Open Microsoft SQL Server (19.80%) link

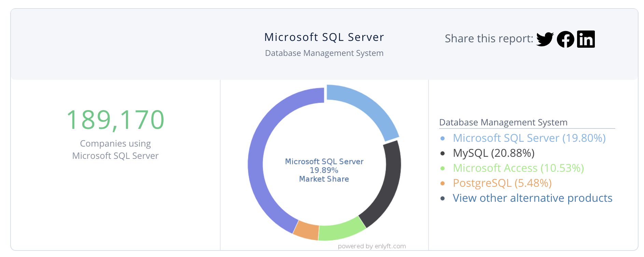tap(529, 138)
